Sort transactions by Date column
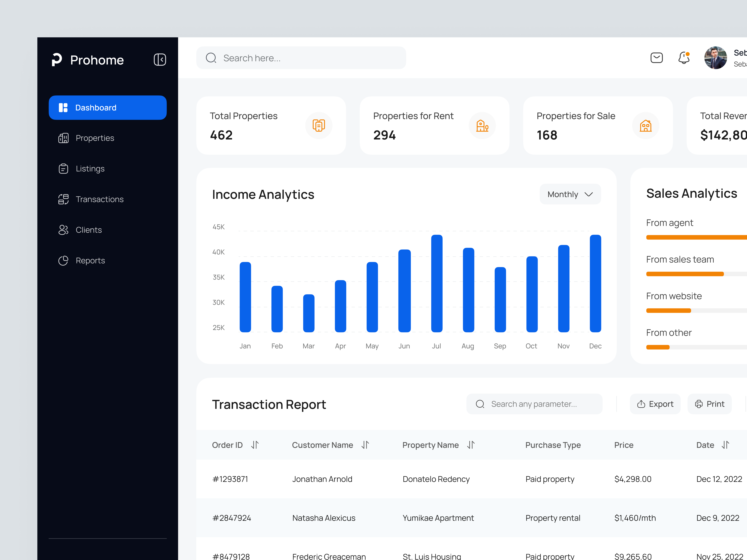747x560 pixels. point(726,445)
